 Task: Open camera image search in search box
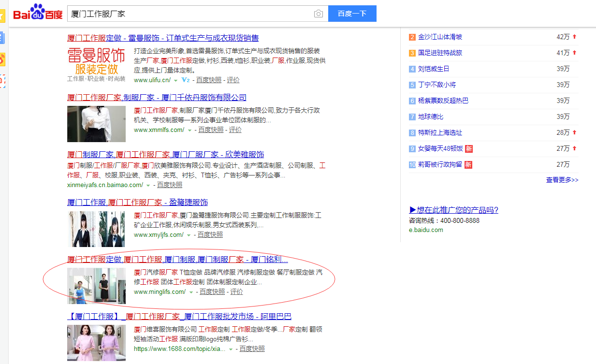click(318, 14)
